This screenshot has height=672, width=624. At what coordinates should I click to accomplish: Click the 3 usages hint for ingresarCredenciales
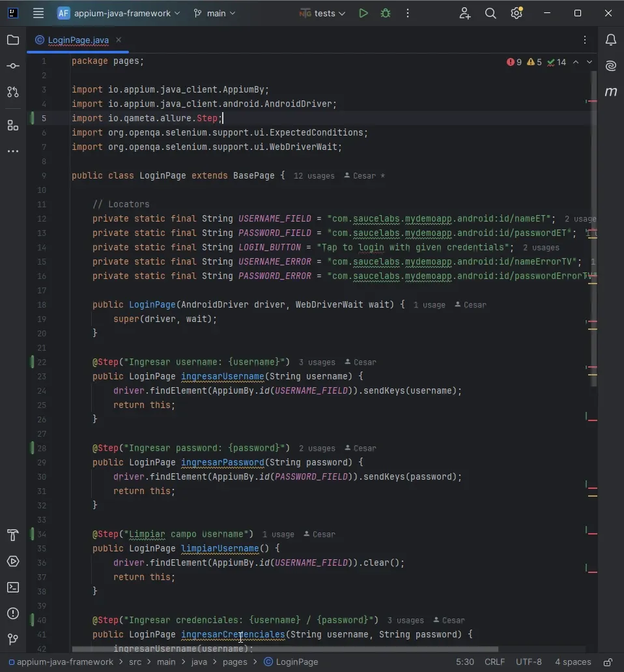[x=405, y=621]
